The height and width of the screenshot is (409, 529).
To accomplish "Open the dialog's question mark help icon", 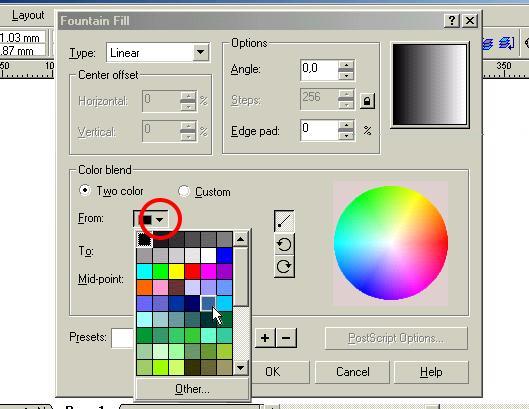I will pos(452,21).
